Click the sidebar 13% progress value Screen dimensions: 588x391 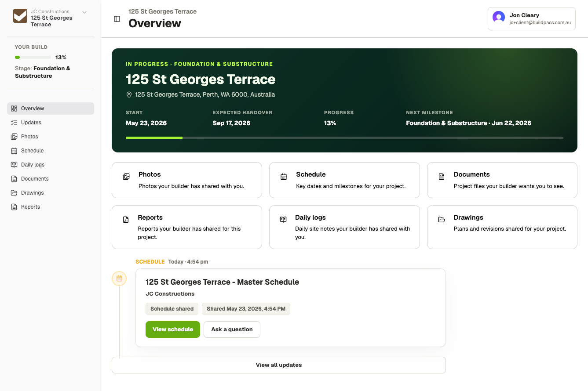[61, 58]
